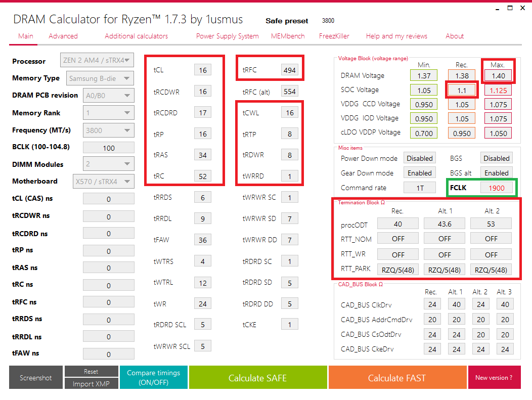Click the tCL timing field showing 16
532x400 pixels.
click(x=202, y=70)
